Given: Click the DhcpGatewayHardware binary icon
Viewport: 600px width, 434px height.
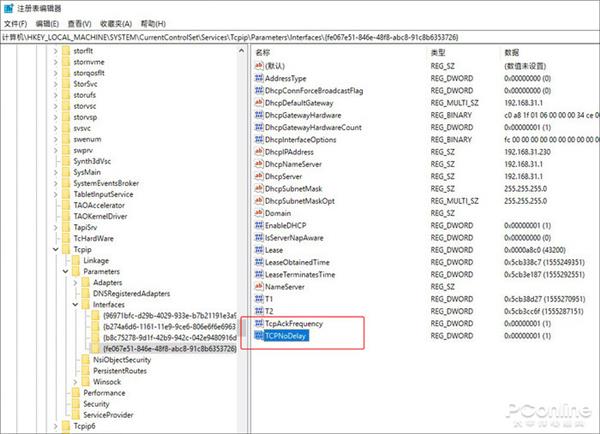Looking at the screenshot, I should [259, 115].
